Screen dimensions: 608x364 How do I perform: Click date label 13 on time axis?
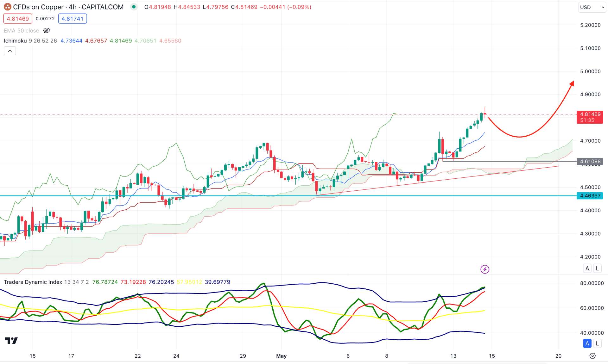[453, 356]
